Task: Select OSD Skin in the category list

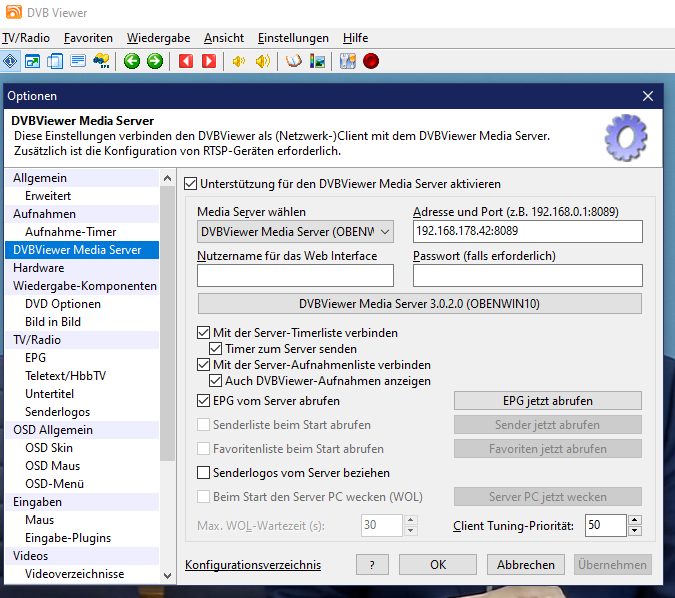Action: [82, 448]
